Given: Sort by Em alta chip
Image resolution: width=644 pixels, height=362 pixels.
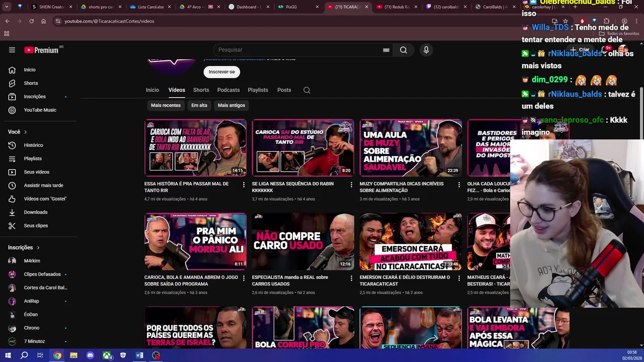Looking at the screenshot, I should pos(199,105).
